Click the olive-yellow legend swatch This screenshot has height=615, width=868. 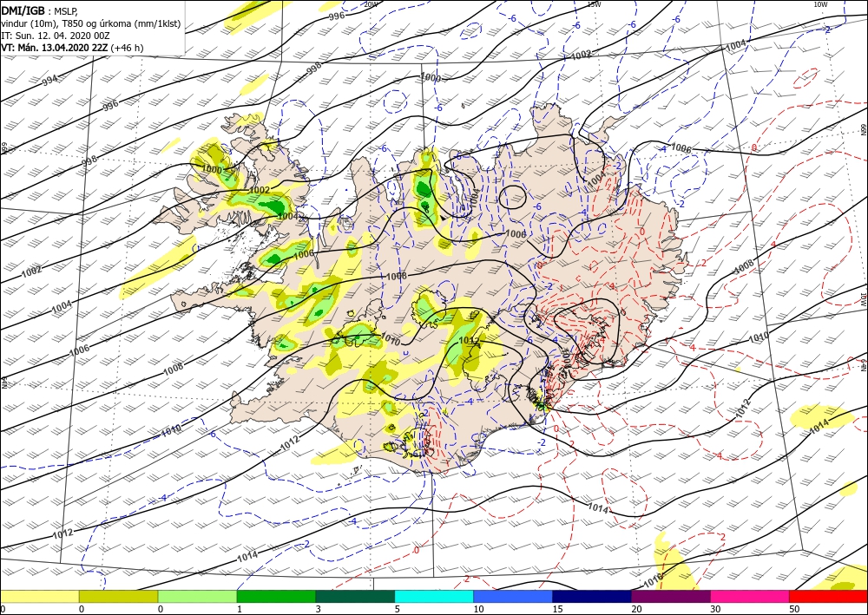click(118, 596)
